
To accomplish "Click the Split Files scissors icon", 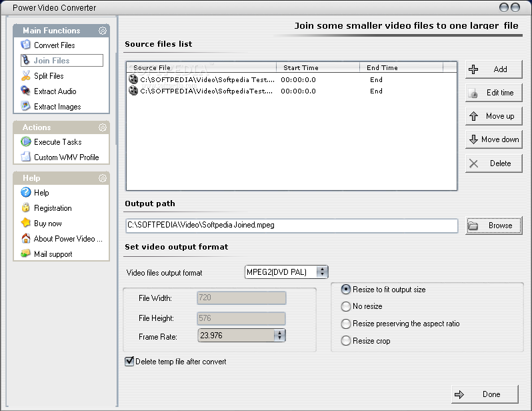I will click(26, 75).
